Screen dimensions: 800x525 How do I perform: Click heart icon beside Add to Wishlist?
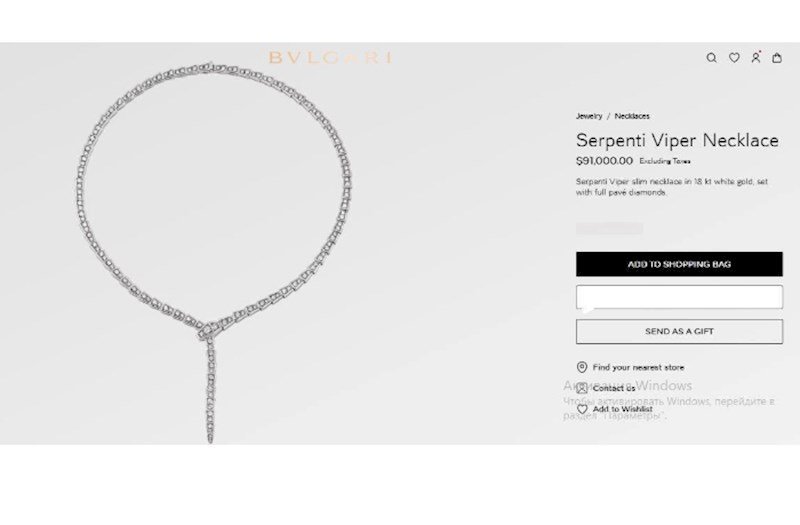point(582,409)
